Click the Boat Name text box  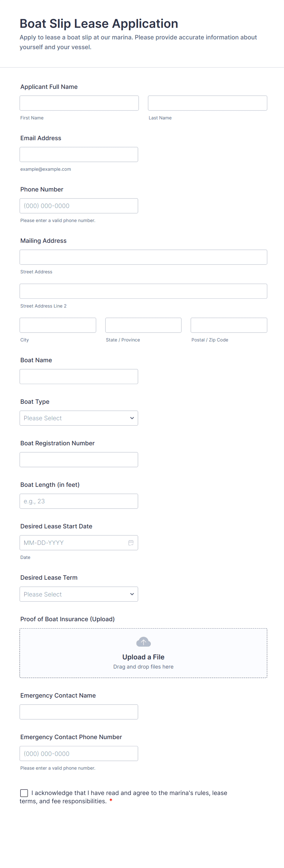pos(78,376)
